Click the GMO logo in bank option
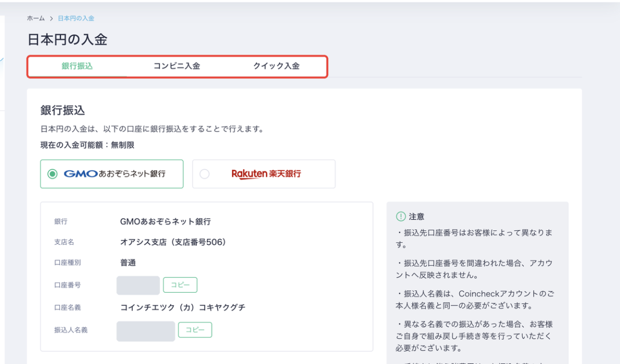 tap(80, 174)
